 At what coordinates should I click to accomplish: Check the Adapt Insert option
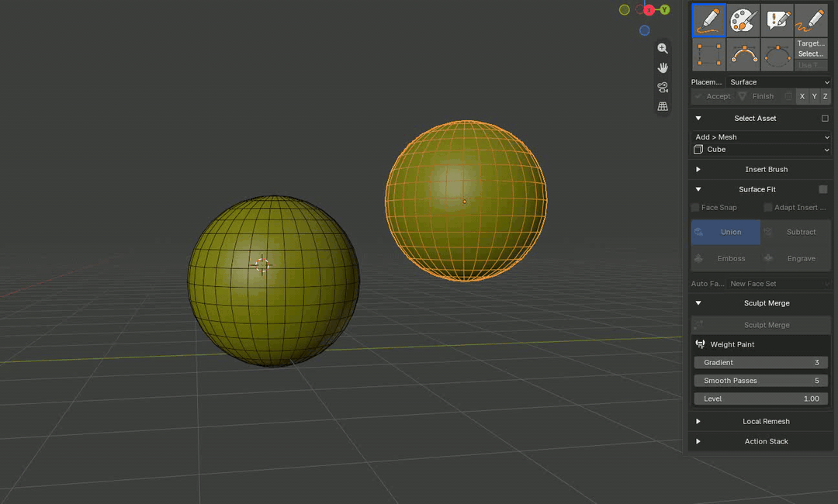tap(768, 207)
